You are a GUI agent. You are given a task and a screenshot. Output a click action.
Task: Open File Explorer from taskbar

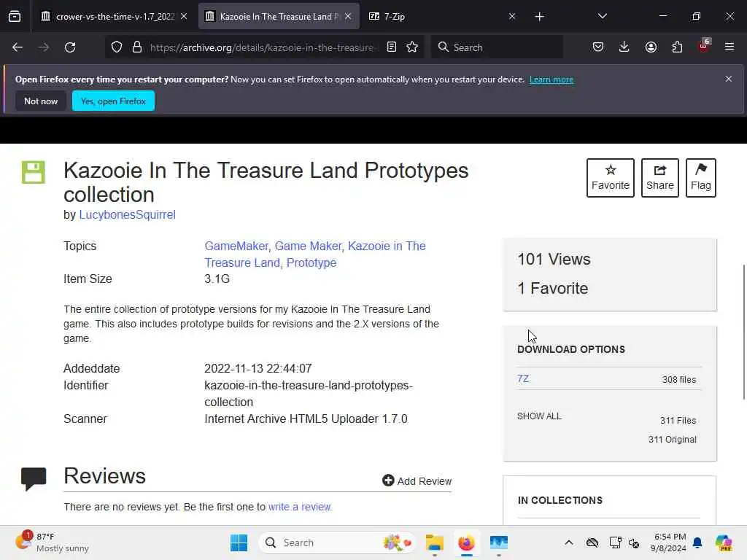tap(435, 542)
